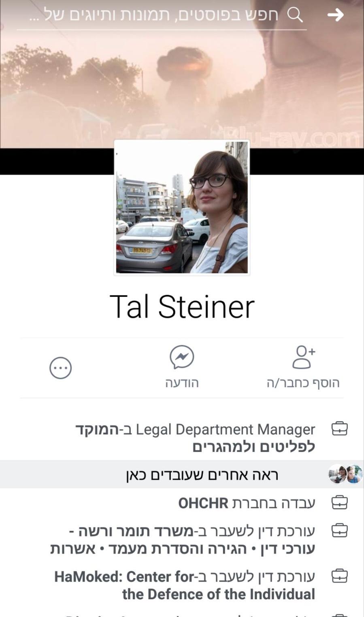Open Tal Steiner's profile picture
The width and height of the screenshot is (364, 617).
(182, 207)
